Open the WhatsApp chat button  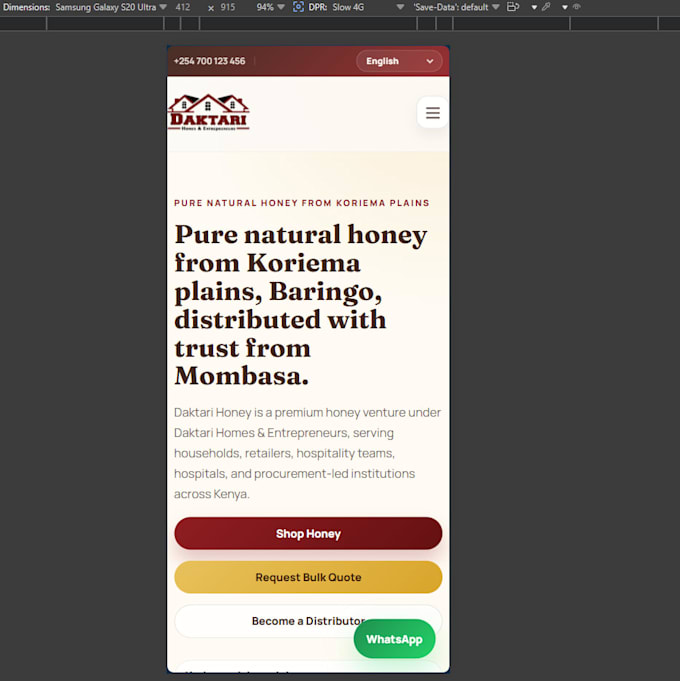[394, 639]
